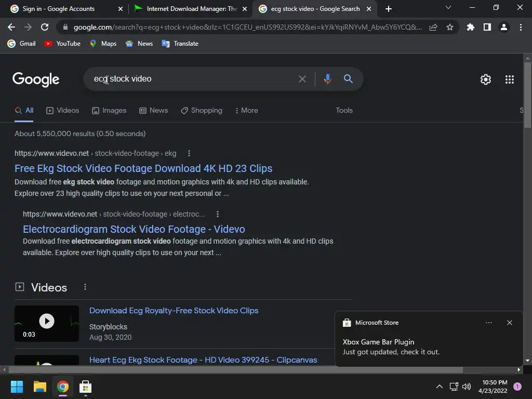The height and width of the screenshot is (399, 532).
Task: Open Chrome's three-dot menu
Action: (x=521, y=27)
